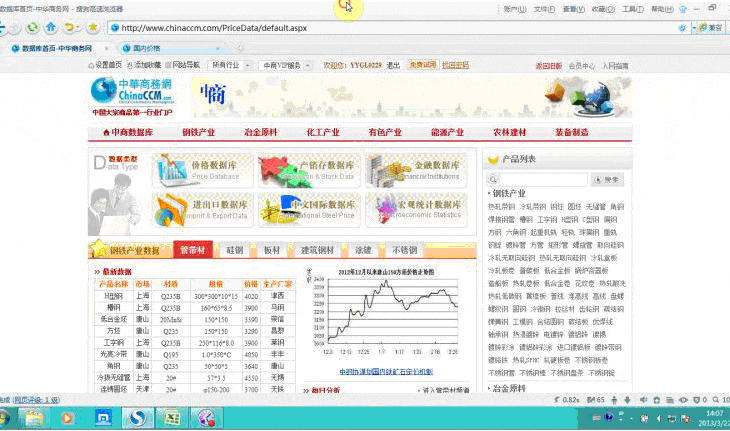
Task: Select the 硅钢 tab
Action: [x=235, y=249]
